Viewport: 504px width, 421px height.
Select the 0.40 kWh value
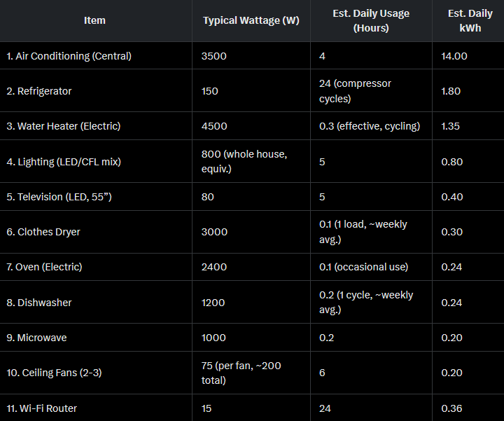[452, 197]
